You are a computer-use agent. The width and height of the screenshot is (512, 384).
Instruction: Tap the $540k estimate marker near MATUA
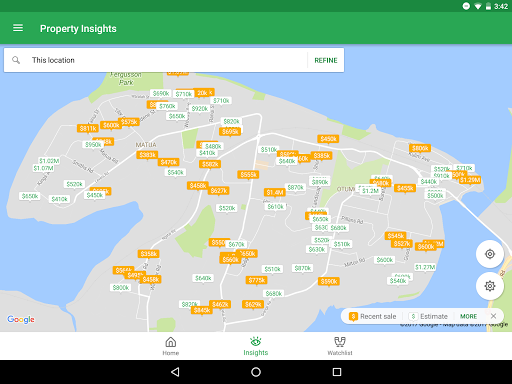[175, 173]
